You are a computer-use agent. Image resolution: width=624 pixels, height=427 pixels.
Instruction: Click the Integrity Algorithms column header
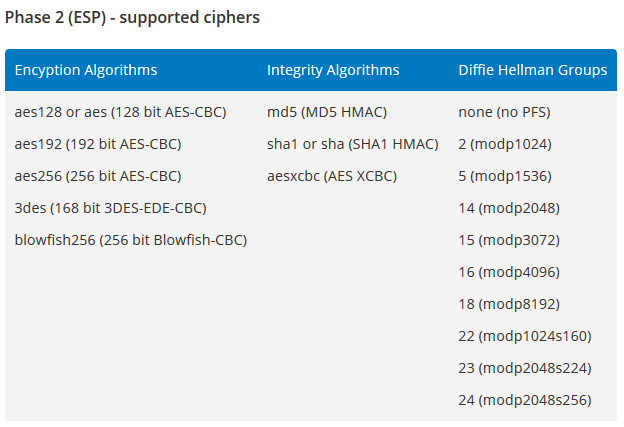[333, 70]
